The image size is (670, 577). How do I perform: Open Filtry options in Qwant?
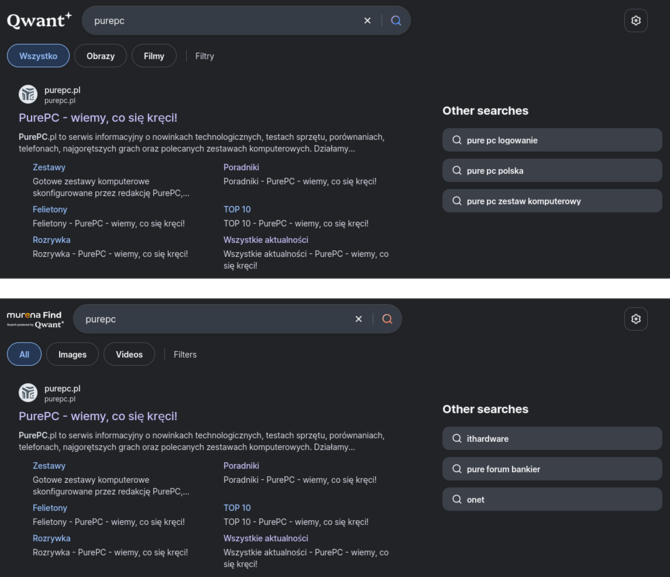coord(205,56)
